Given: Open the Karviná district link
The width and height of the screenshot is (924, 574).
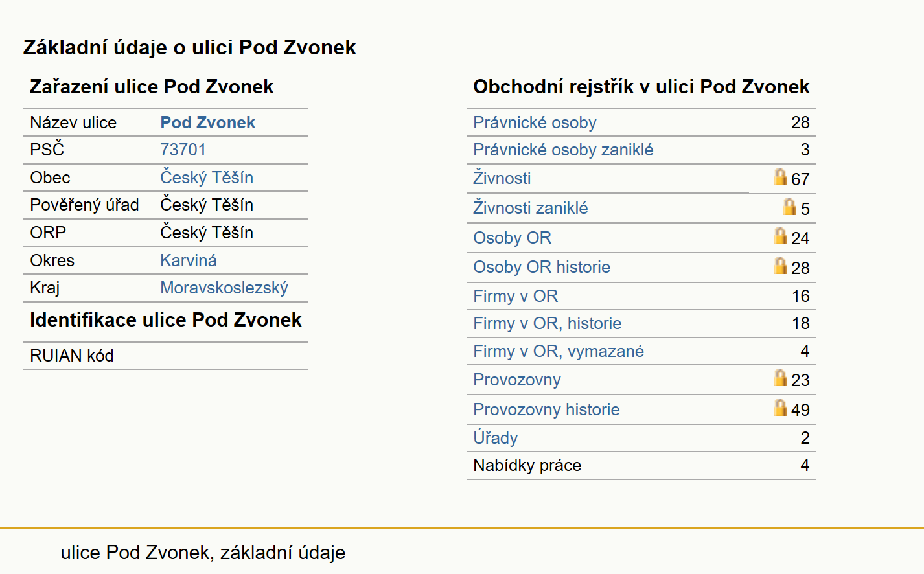Looking at the screenshot, I should pos(189,260).
